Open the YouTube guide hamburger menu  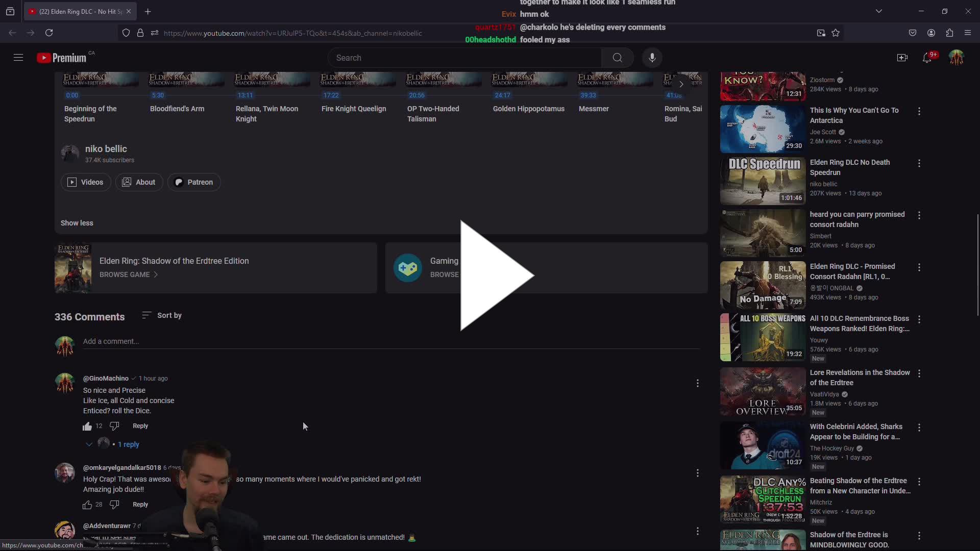[x=18, y=58]
